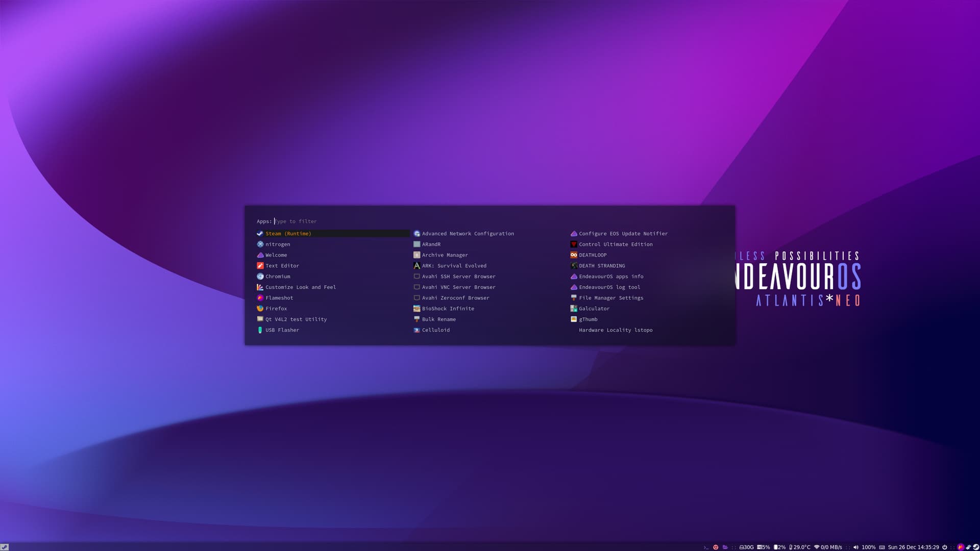980x551 pixels.
Task: Click the 100% volume level text
Action: pos(869,547)
